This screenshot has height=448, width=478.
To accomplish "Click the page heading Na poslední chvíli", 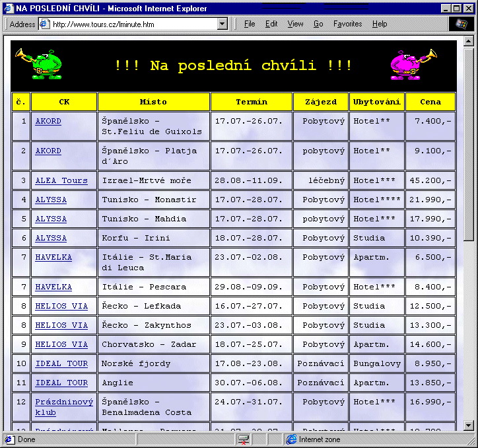I will coord(233,65).
